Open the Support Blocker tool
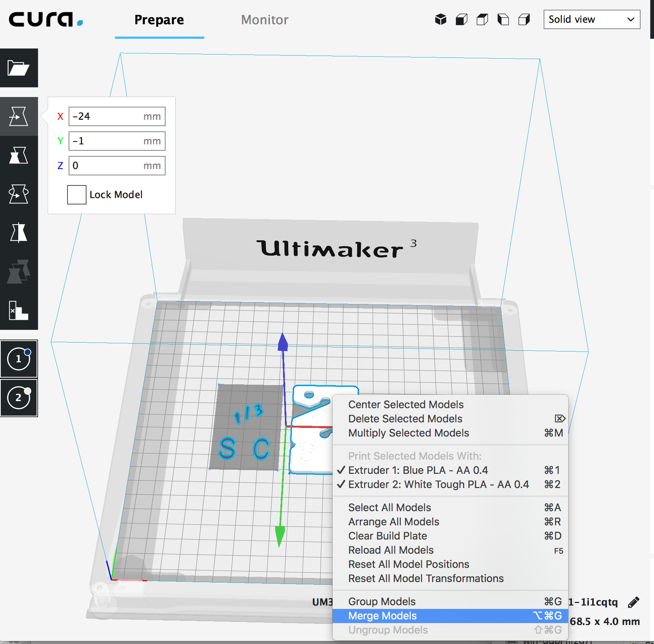The image size is (654, 644). click(19, 310)
